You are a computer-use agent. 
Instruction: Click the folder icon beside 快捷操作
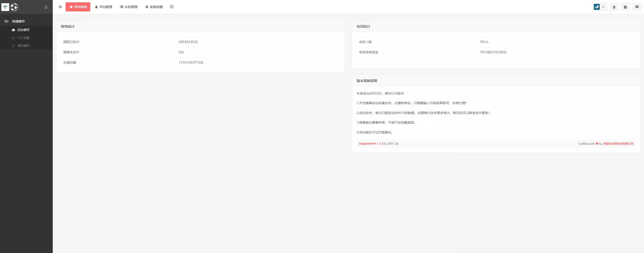(x=7, y=21)
